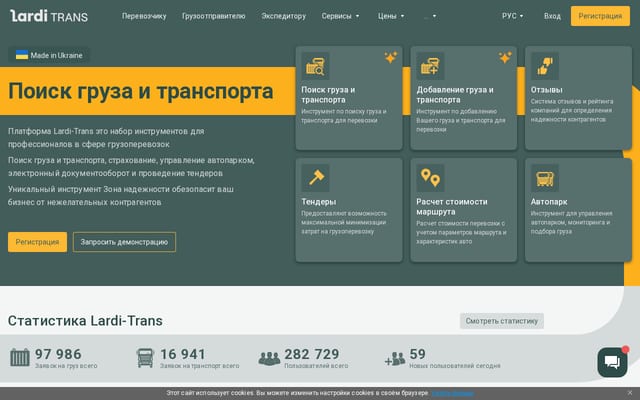Click the new users today icon
Image resolution: width=640 pixels, height=400 pixels.
pyautogui.click(x=395, y=359)
